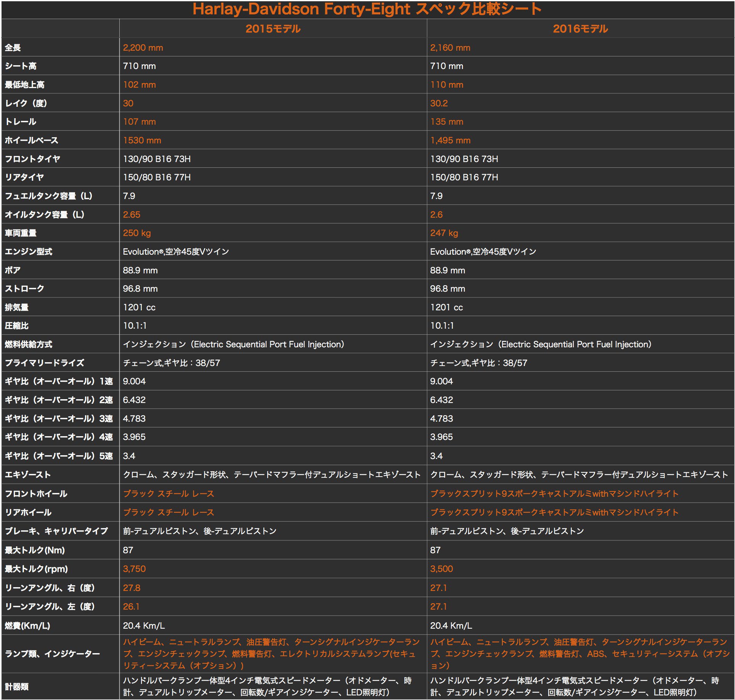The image size is (735, 700).
Task: Click the '燃費(Km/L)' row label
Action: pos(27,626)
